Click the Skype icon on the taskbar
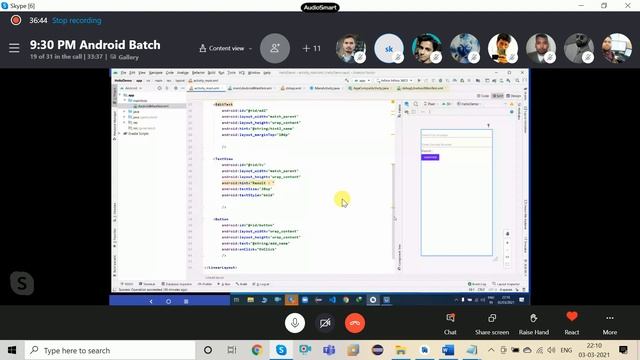This screenshot has height=360, width=640. point(281,350)
